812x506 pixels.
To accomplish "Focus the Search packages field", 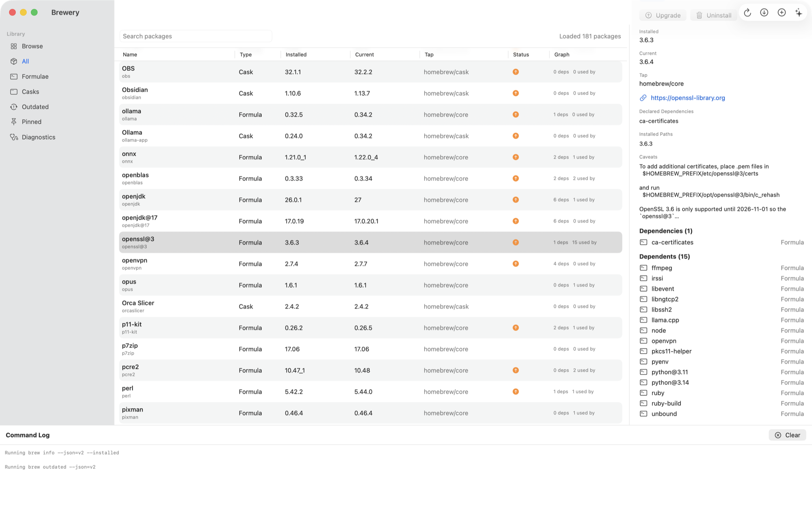I will 196,36.
